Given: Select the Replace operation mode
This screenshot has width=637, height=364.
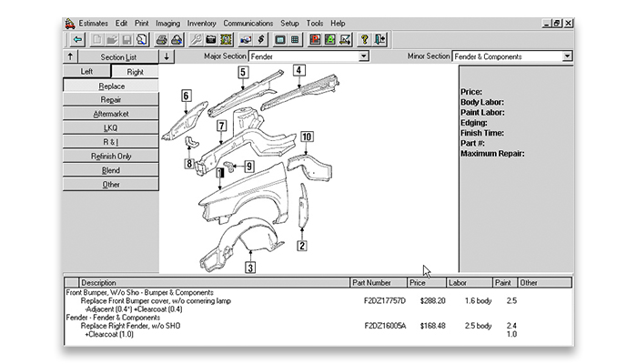Looking at the screenshot, I should (111, 86).
